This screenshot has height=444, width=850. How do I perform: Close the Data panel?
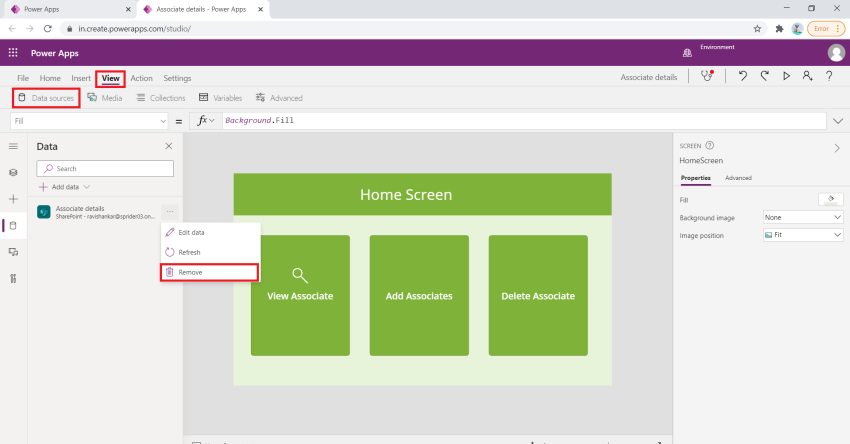pos(169,146)
